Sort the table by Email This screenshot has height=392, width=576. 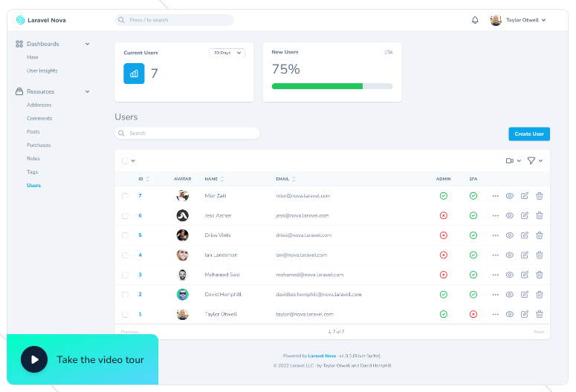[x=286, y=179]
